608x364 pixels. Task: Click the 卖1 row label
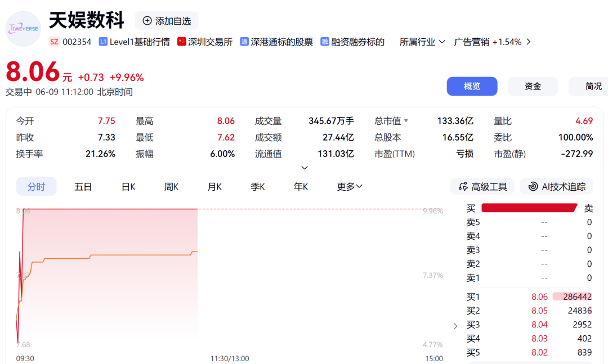click(473, 277)
